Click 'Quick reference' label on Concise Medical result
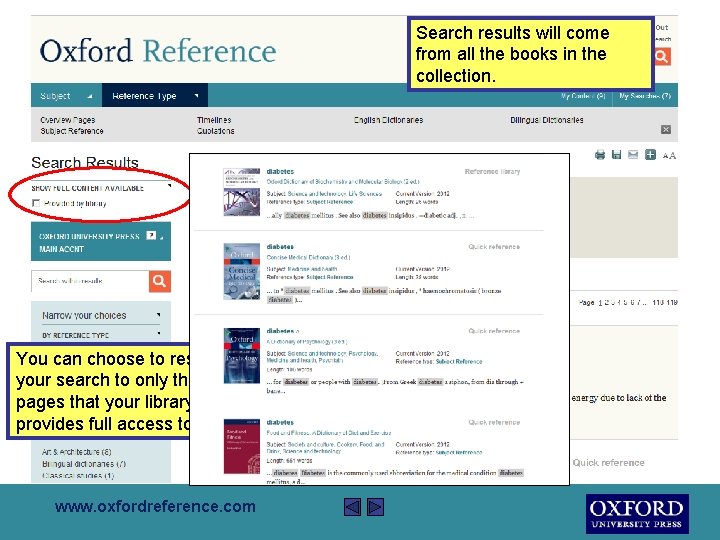Image resolution: width=720 pixels, height=540 pixels. (x=494, y=247)
